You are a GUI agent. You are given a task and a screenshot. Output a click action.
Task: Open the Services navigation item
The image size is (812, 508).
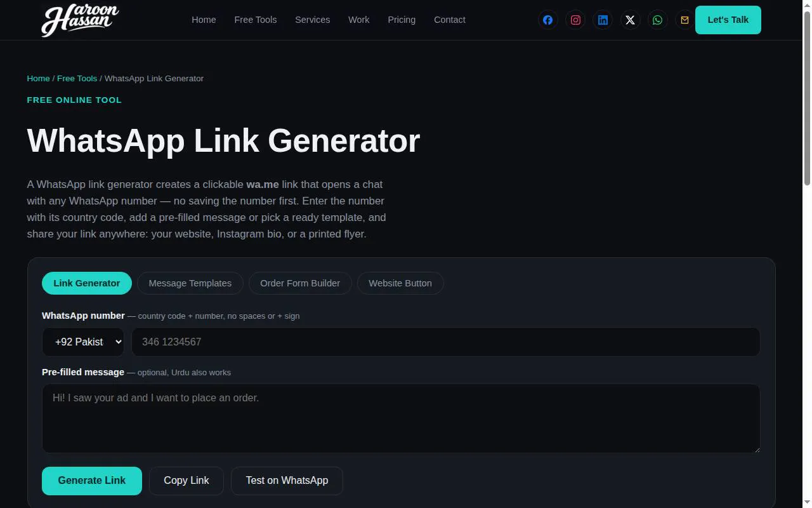[312, 20]
